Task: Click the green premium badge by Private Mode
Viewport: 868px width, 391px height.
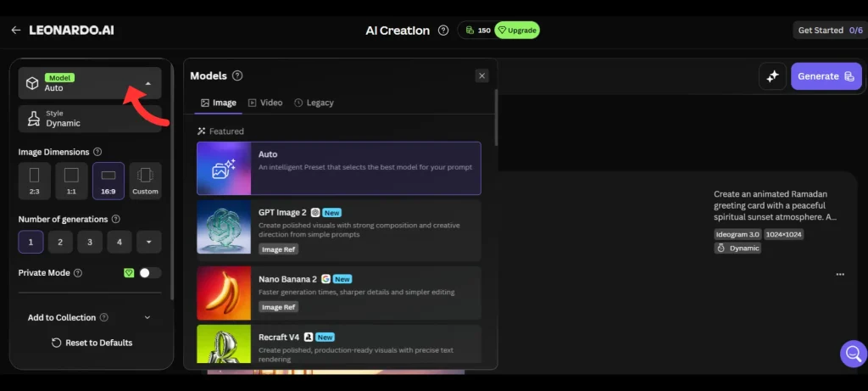Action: pos(129,273)
